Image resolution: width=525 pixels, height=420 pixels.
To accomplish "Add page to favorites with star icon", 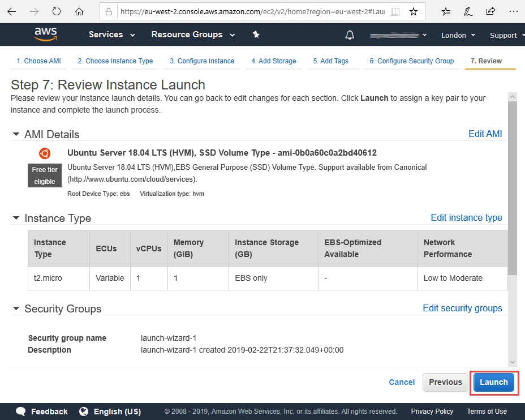I will [x=414, y=12].
